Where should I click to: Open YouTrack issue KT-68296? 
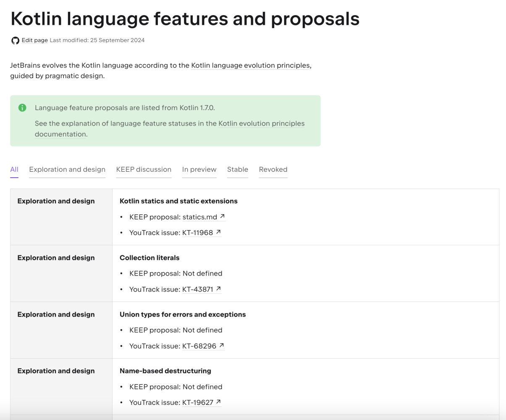199,346
